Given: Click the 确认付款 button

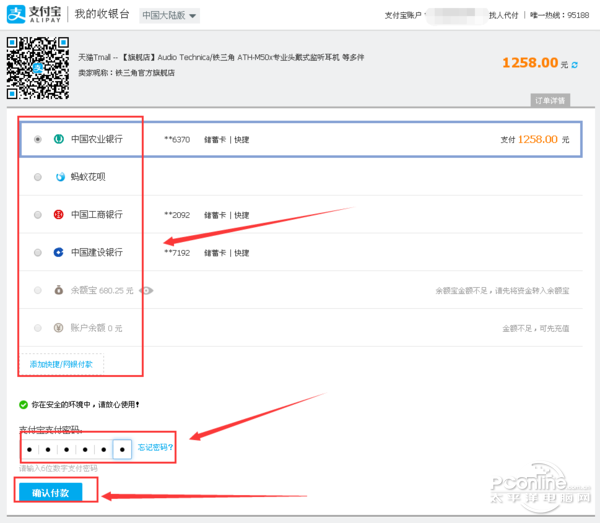Looking at the screenshot, I should pyautogui.click(x=51, y=492).
